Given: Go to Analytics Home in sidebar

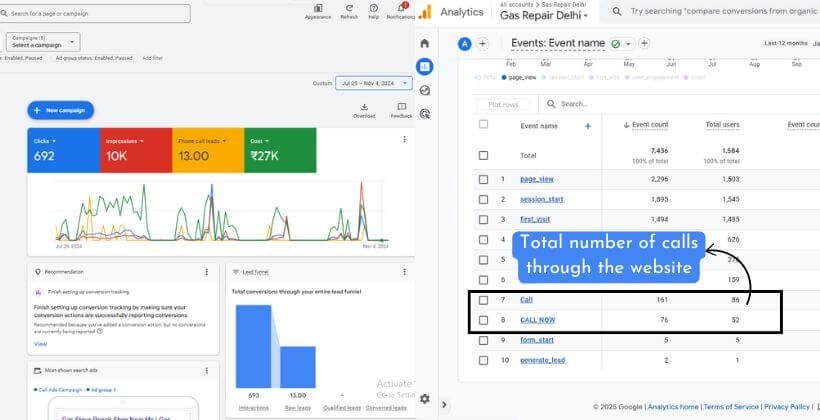Looking at the screenshot, I should pyautogui.click(x=425, y=43).
